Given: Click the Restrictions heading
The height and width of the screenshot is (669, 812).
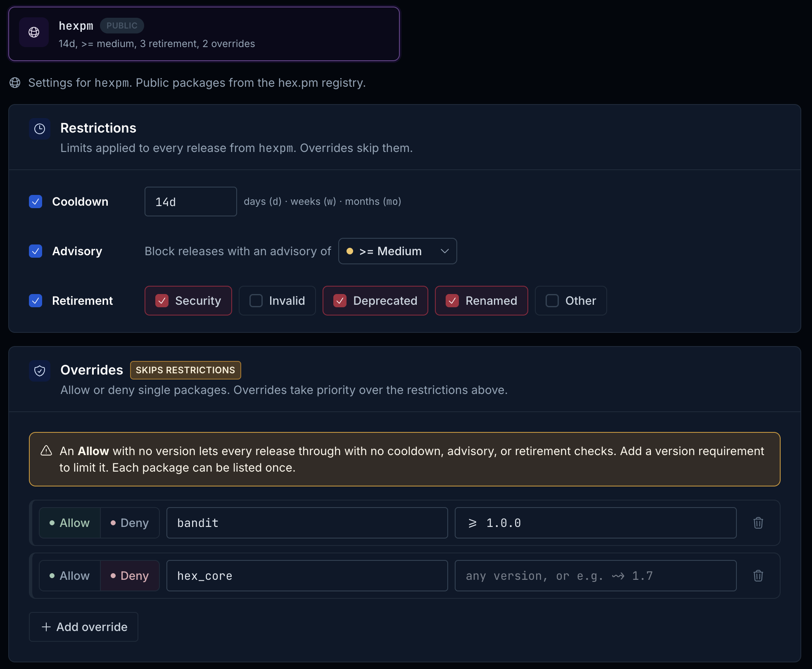Looking at the screenshot, I should [x=98, y=128].
